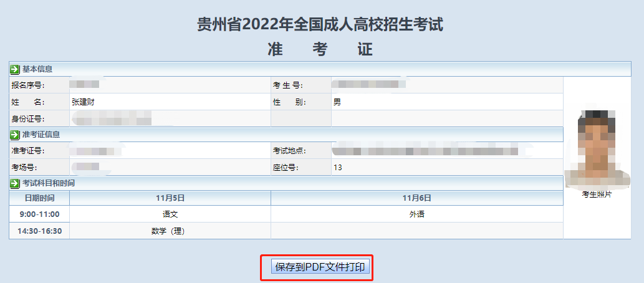Click the candidate photo thumbnail

tap(595, 150)
